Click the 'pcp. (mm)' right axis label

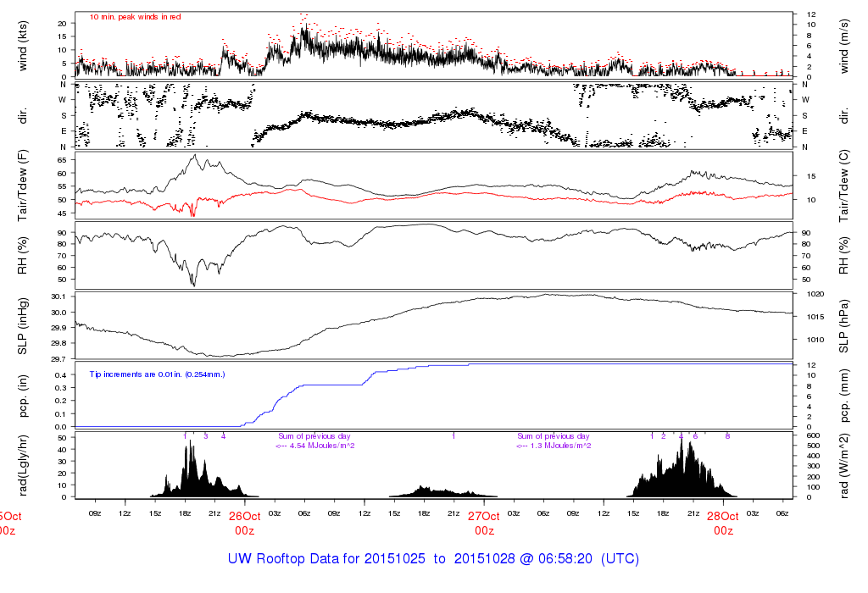[x=843, y=396]
